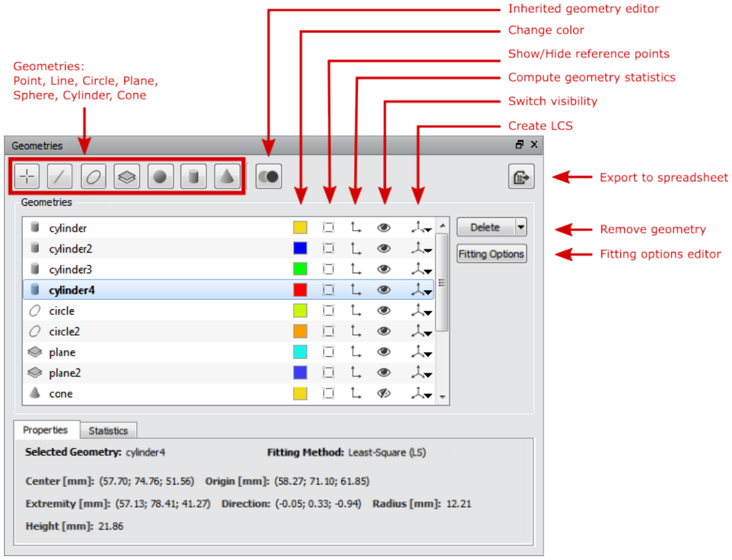Image resolution: width=732 pixels, height=560 pixels.
Task: Select the Circle geometry tool
Action: click(x=93, y=177)
